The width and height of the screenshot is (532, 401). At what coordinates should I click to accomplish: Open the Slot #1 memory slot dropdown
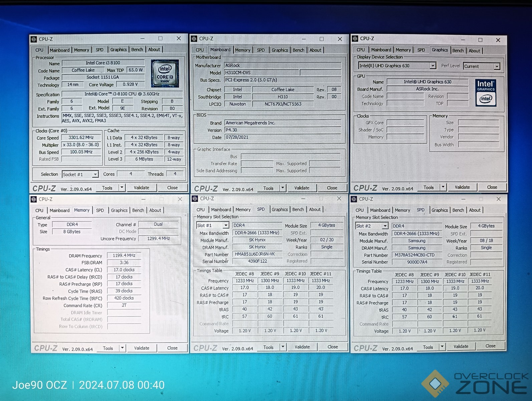point(226,225)
